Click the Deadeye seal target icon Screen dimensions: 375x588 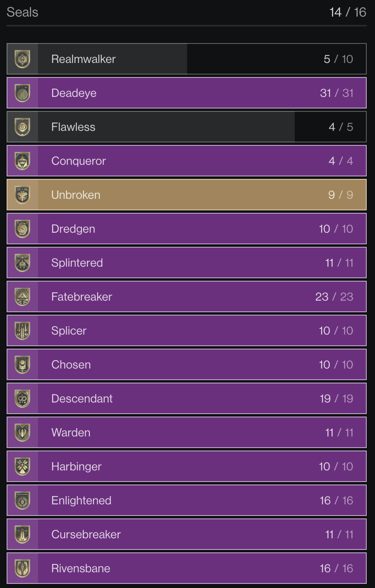pos(22,93)
